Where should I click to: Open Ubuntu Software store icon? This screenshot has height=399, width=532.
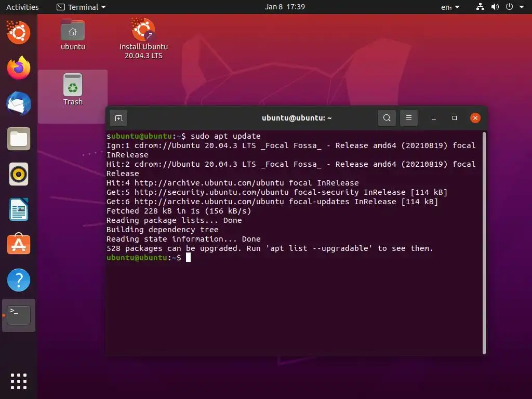pyautogui.click(x=19, y=244)
